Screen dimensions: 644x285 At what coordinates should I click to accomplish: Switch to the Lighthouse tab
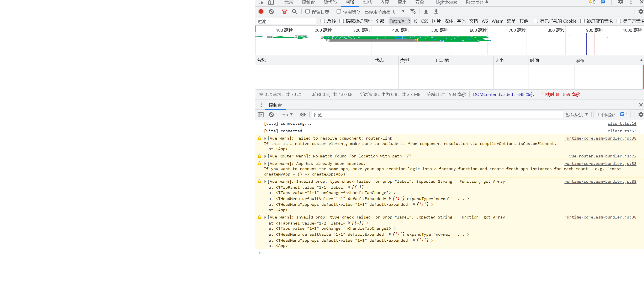(x=446, y=2)
